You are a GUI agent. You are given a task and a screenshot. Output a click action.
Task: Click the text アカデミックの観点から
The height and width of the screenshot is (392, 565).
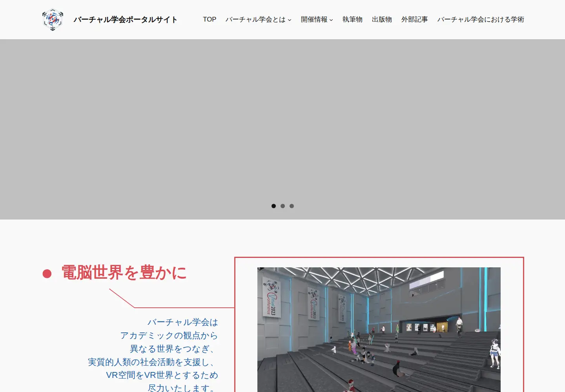tap(169, 336)
